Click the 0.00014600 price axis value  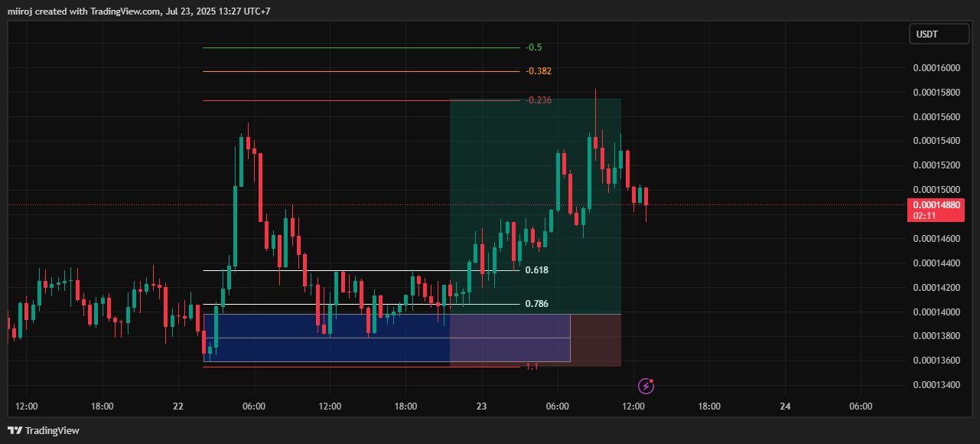coord(937,239)
